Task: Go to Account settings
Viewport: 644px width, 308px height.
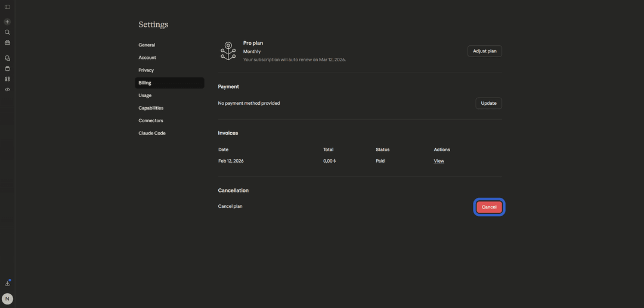Action: (x=147, y=58)
